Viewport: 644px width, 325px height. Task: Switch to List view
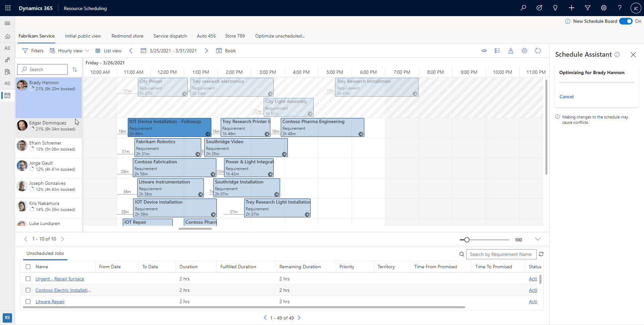coord(109,51)
